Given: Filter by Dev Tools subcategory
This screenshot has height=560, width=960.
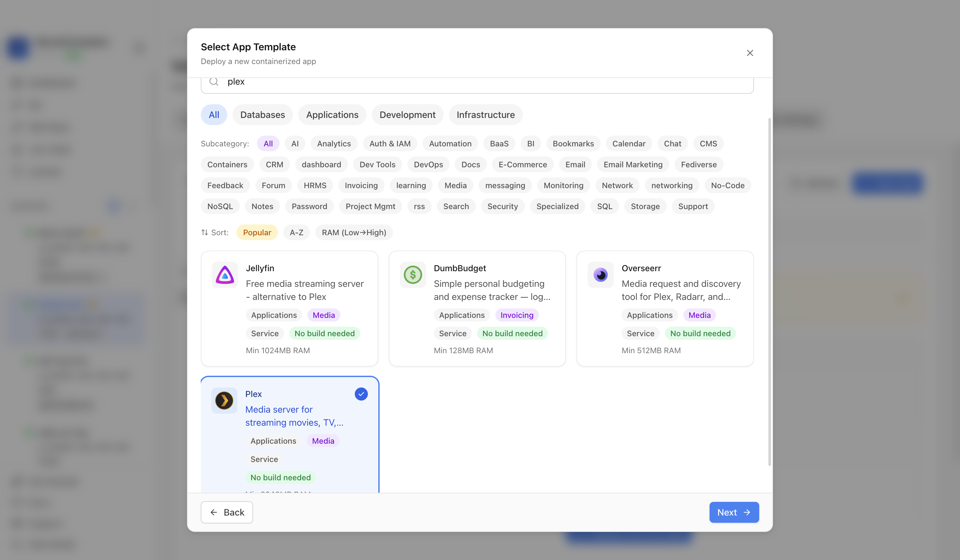Looking at the screenshot, I should coord(377,164).
